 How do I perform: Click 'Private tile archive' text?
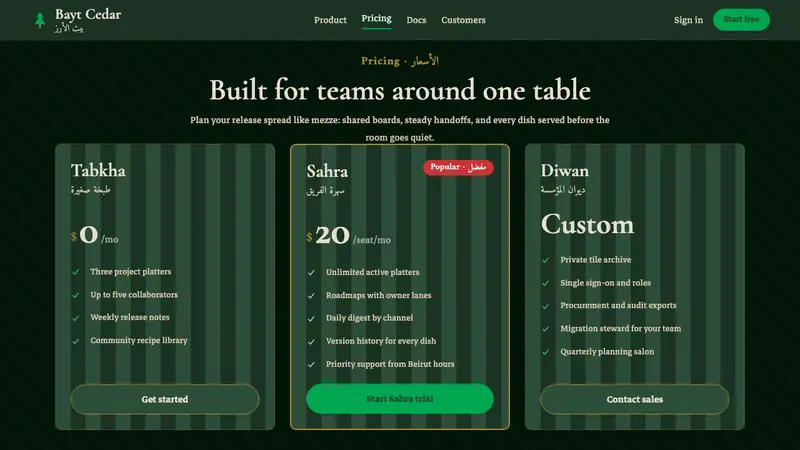click(595, 259)
